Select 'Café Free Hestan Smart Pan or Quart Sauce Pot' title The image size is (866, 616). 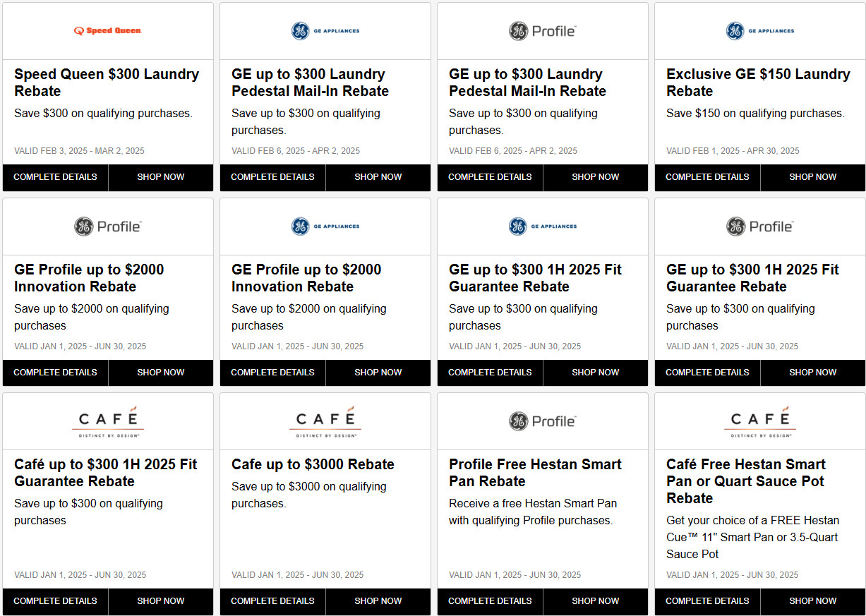click(746, 481)
